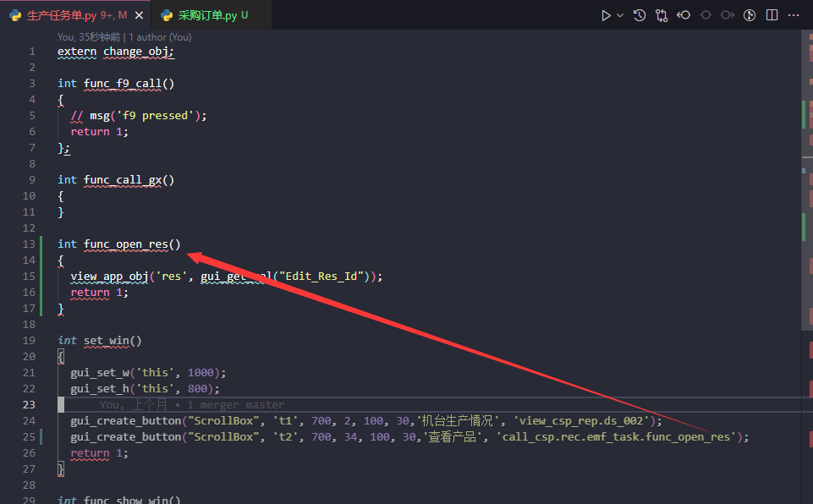Run the Python file with play button
Screen dimensions: 813x504
tap(606, 15)
